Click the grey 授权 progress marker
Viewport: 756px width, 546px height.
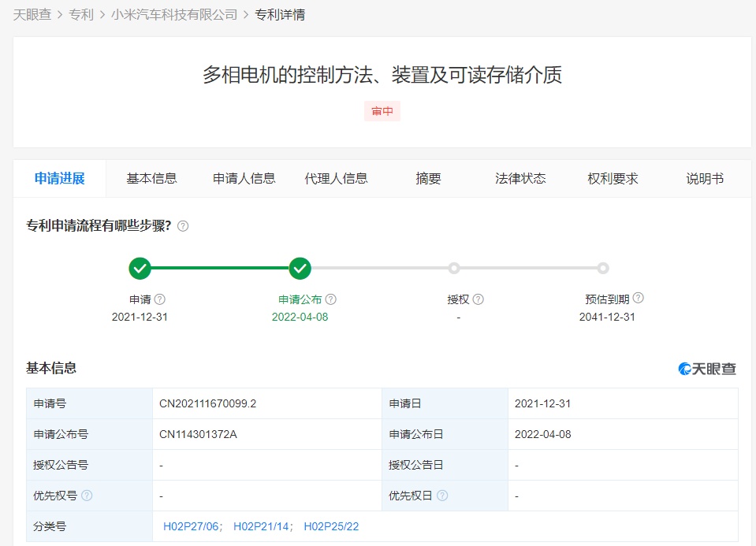tap(454, 268)
